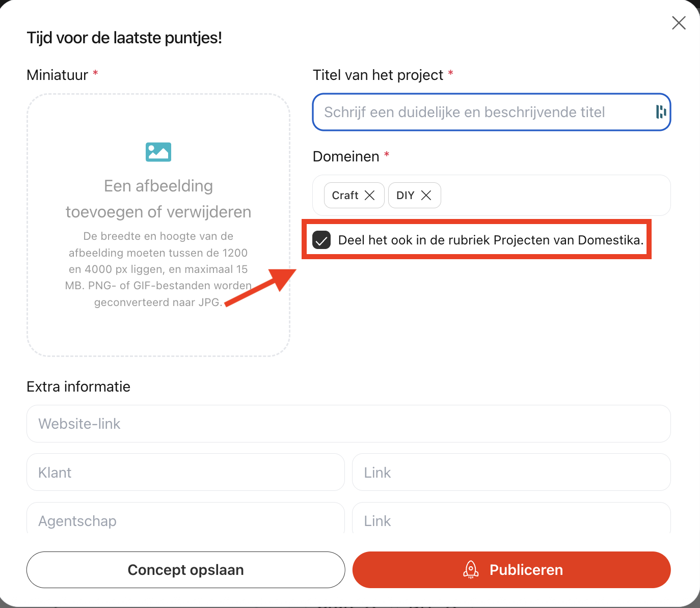Remove the Craft domain tag
Image resolution: width=700 pixels, height=608 pixels.
point(370,196)
